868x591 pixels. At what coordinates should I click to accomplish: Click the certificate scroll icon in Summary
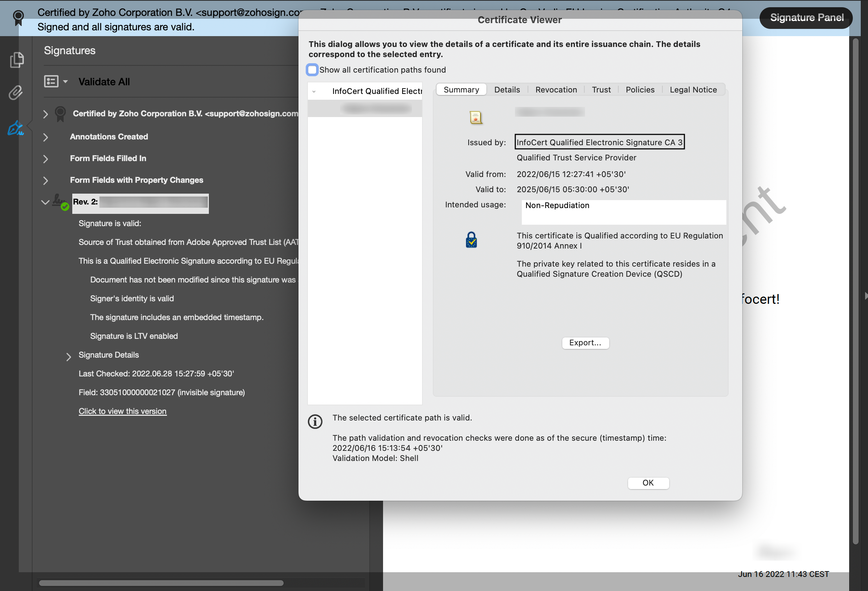(476, 118)
